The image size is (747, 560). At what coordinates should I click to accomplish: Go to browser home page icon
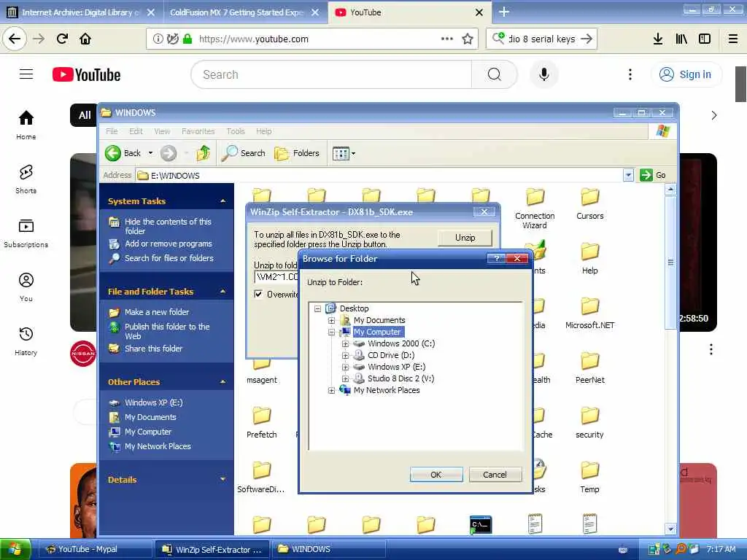pos(85,39)
